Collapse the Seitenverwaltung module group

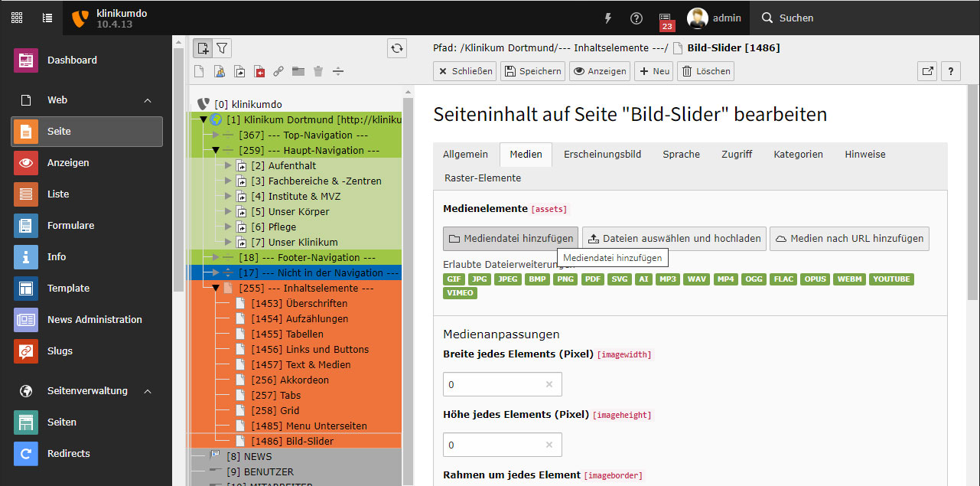click(148, 391)
